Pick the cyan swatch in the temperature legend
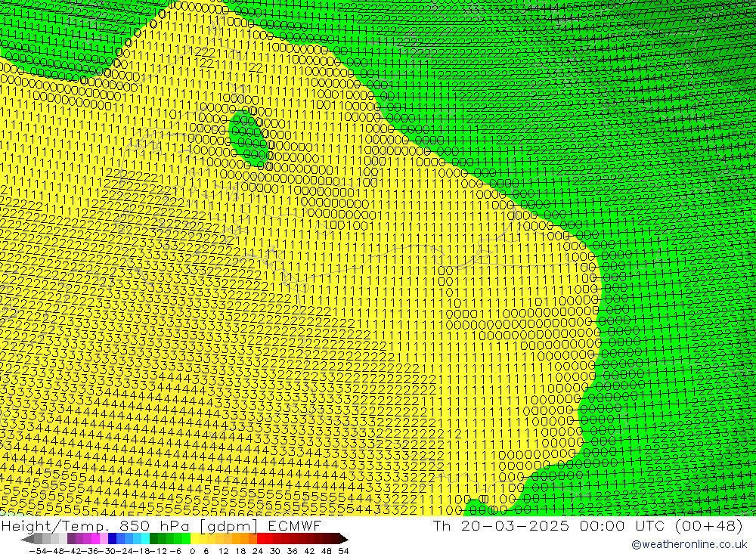 [145, 539]
